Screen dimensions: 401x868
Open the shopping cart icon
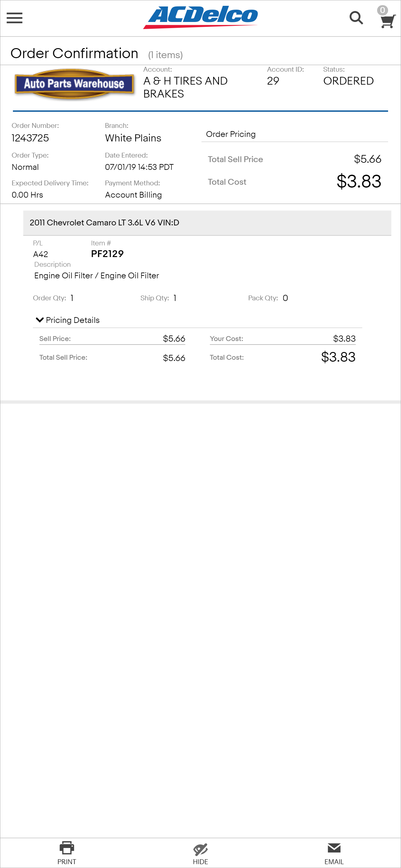(x=388, y=22)
